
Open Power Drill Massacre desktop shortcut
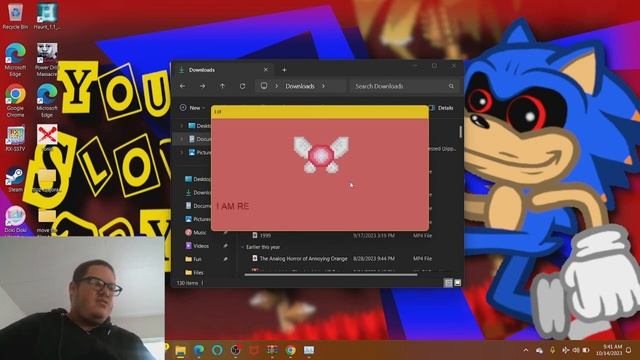[x=47, y=60]
